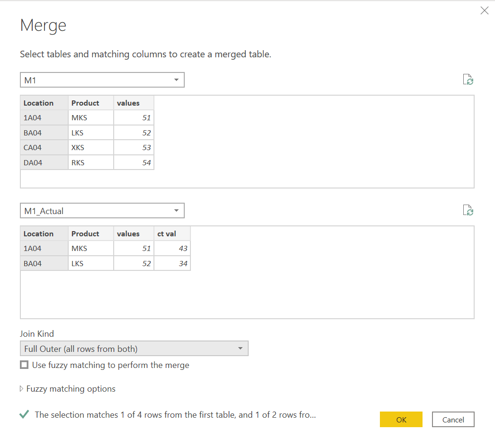
Task: Open the M1 table selector dropdown
Action: pyautogui.click(x=102, y=80)
